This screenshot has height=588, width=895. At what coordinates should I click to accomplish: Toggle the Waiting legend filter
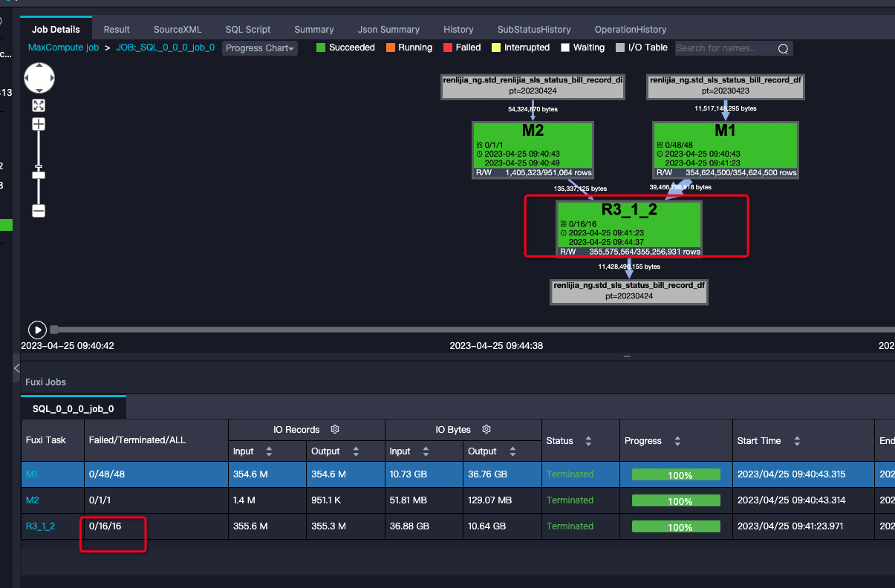click(x=583, y=48)
